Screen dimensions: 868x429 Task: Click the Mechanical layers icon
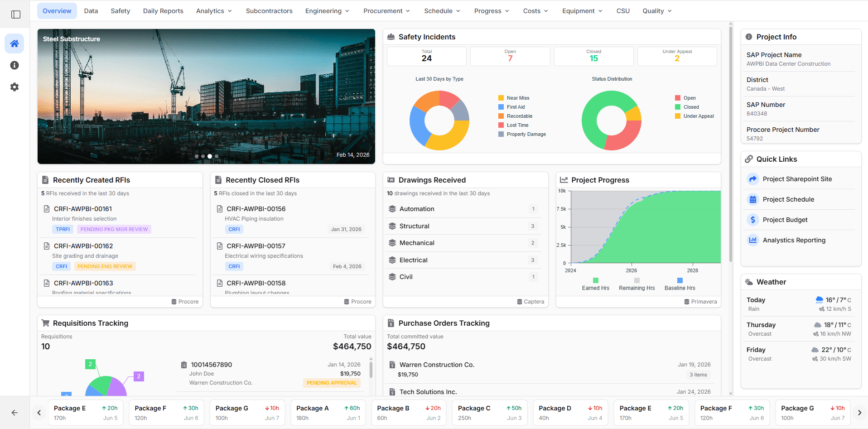pyautogui.click(x=392, y=243)
